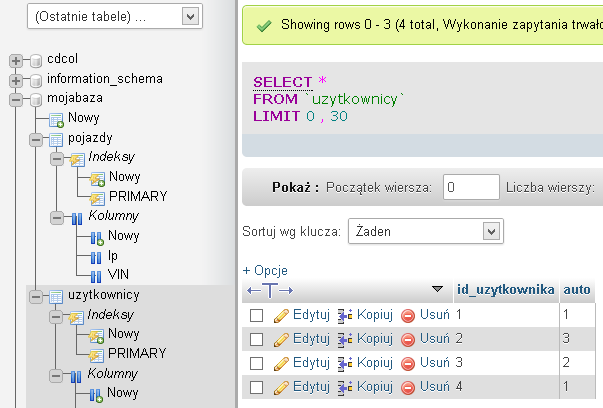Sort by id_uzytkownika column header
The height and width of the screenshot is (408, 603).
pos(505,290)
